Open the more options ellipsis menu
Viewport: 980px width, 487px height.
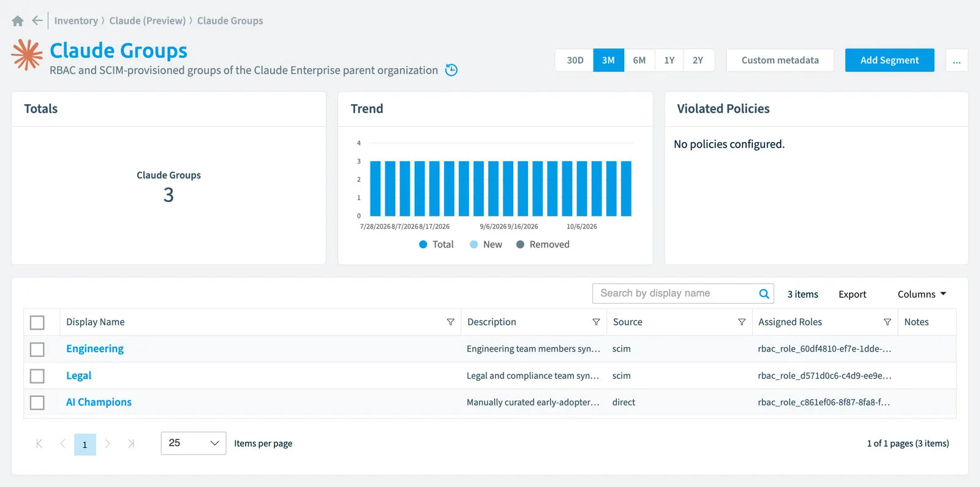pyautogui.click(x=957, y=60)
